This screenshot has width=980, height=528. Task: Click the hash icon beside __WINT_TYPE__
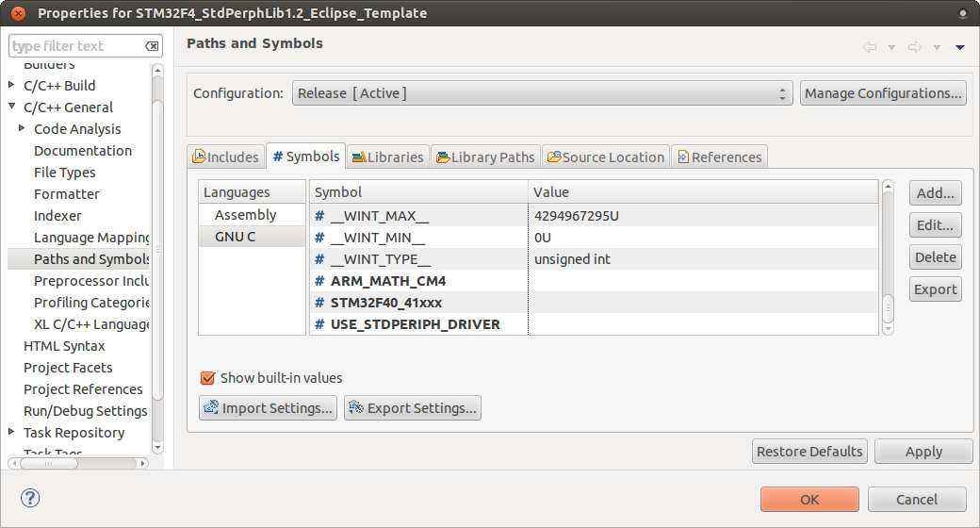[x=319, y=259]
